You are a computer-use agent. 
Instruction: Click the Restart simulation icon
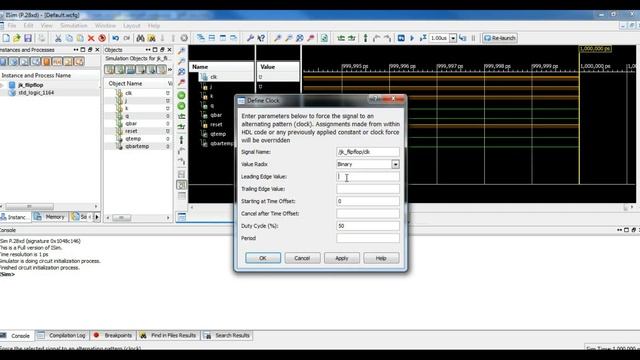(x=401, y=38)
